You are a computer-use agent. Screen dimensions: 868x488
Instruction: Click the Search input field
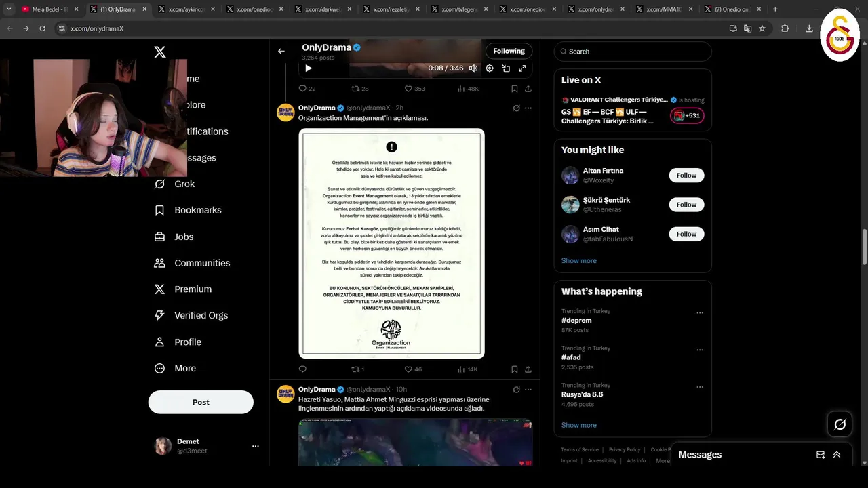633,52
